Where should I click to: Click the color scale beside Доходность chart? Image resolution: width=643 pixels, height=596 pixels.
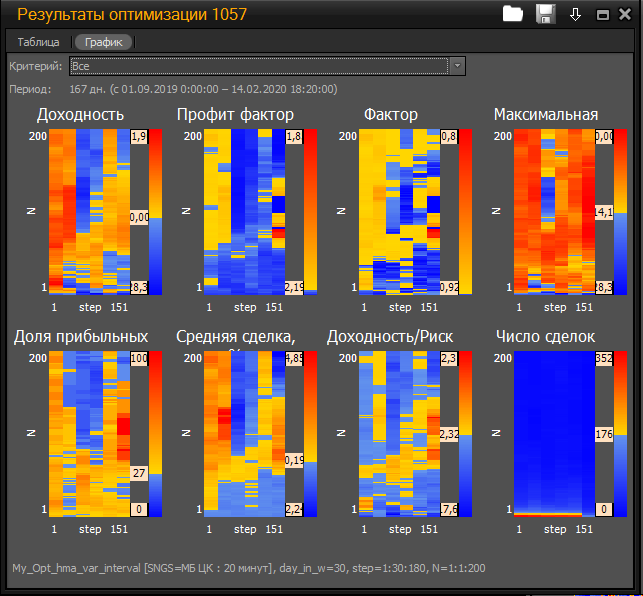point(155,212)
